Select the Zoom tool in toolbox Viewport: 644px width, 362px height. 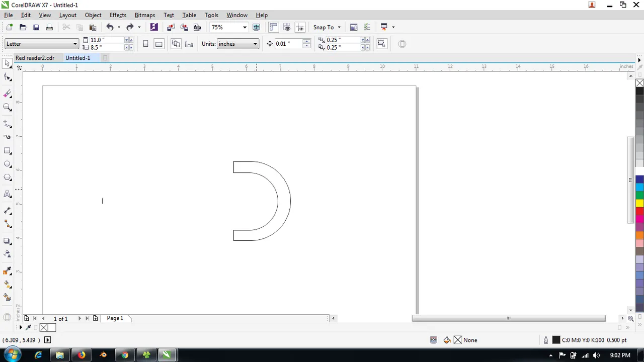click(7, 107)
